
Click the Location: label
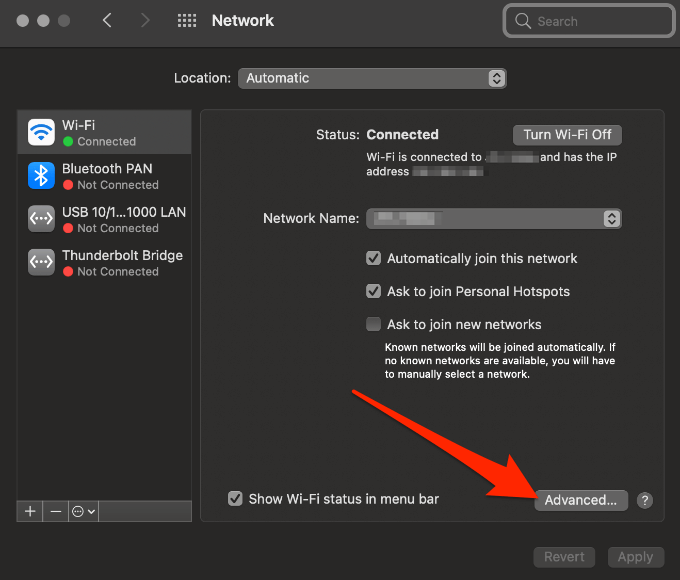203,78
